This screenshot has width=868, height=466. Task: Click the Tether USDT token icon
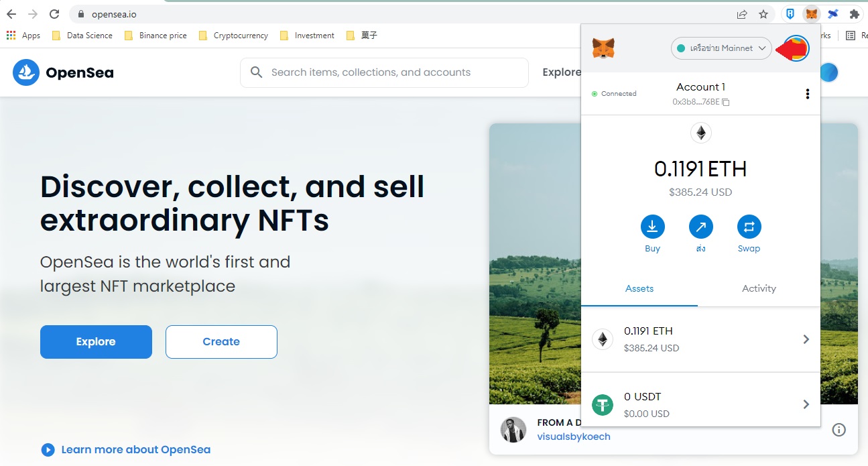point(603,405)
